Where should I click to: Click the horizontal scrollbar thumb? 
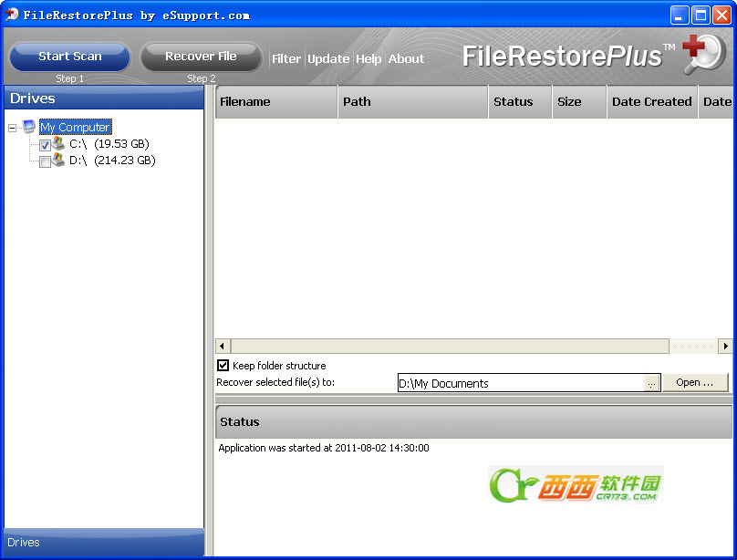450,347
